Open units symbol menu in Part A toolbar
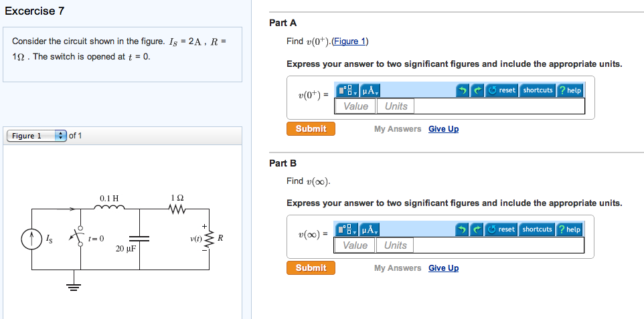Viewport: 644px width, 319px height. 370,90
